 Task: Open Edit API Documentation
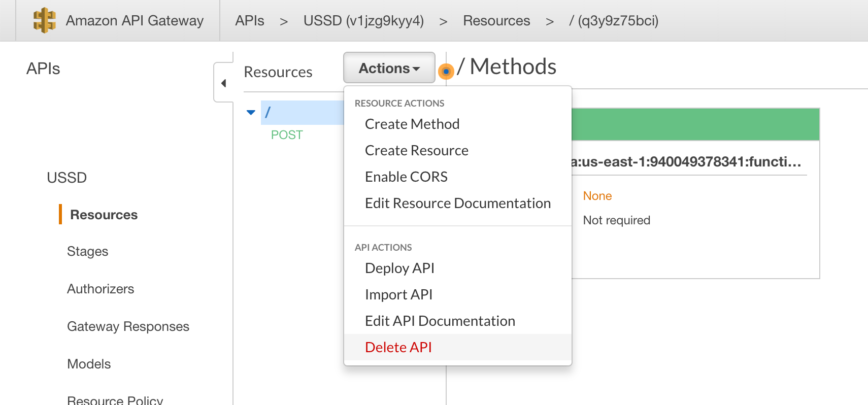[440, 321]
